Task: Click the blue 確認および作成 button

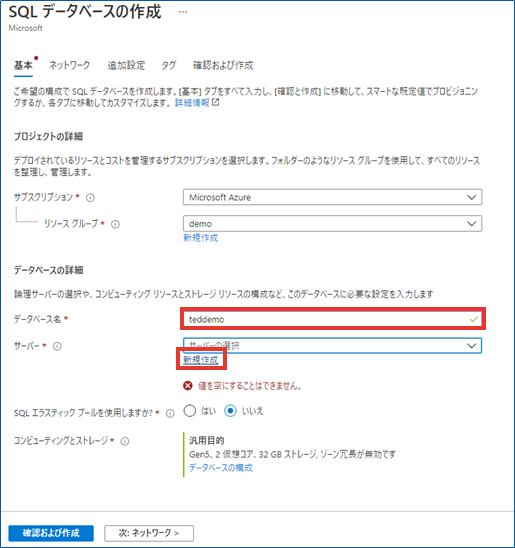Action: (51, 533)
